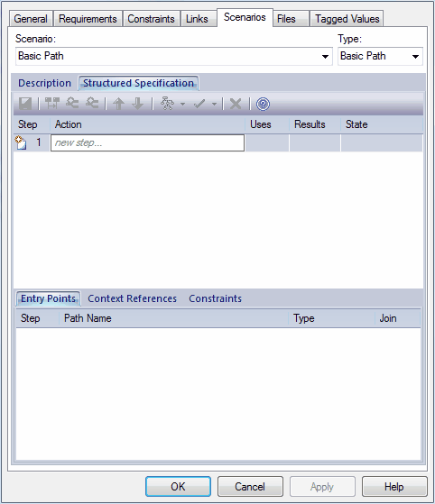Click the Cancel button
The image size is (435, 504).
[x=250, y=486]
